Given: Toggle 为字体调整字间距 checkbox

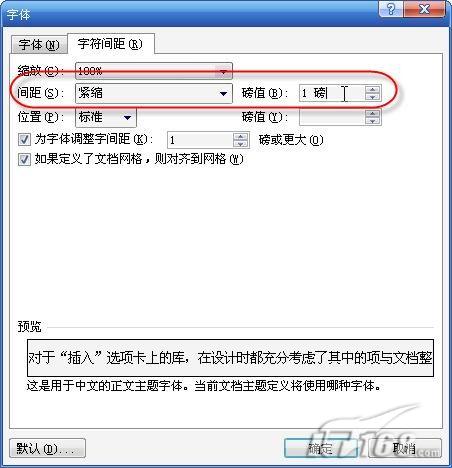Looking at the screenshot, I should tap(24, 139).
